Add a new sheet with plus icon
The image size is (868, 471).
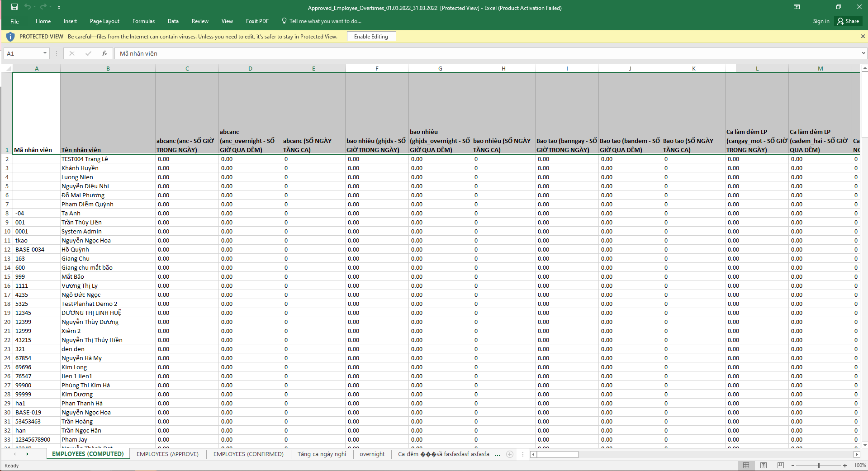(x=510, y=454)
